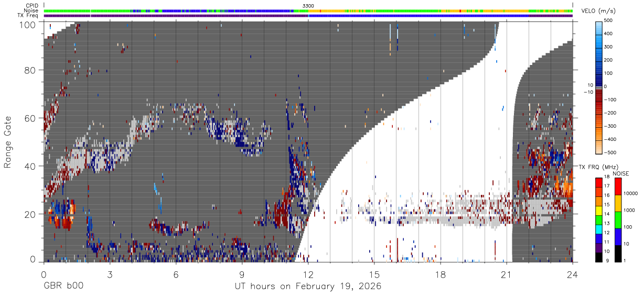Click range gate tick label 20
The height and width of the screenshot is (297, 644).
30,214
